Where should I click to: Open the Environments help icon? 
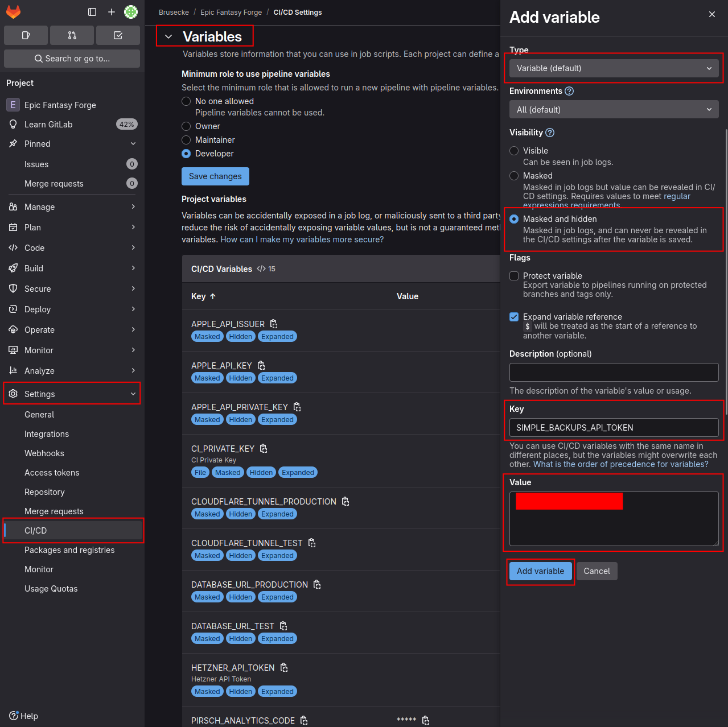[x=569, y=91]
